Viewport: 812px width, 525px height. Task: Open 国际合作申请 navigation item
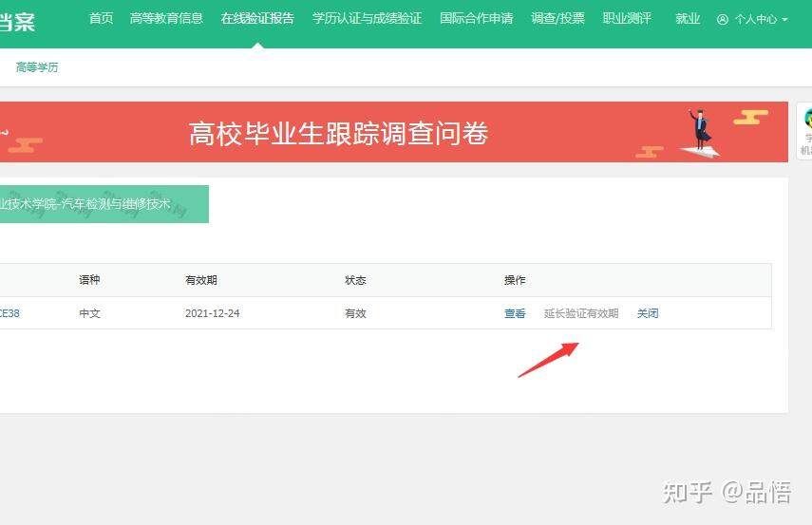(477, 19)
